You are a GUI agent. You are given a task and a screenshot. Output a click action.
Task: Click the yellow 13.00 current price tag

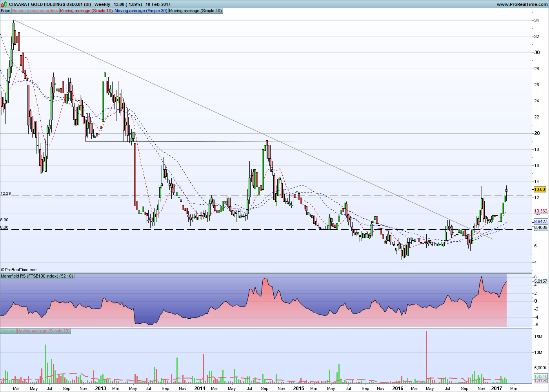point(540,189)
